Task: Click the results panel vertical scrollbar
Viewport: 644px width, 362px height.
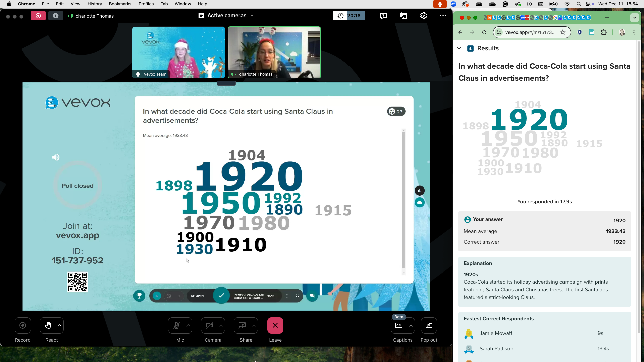Action: pyautogui.click(x=404, y=201)
